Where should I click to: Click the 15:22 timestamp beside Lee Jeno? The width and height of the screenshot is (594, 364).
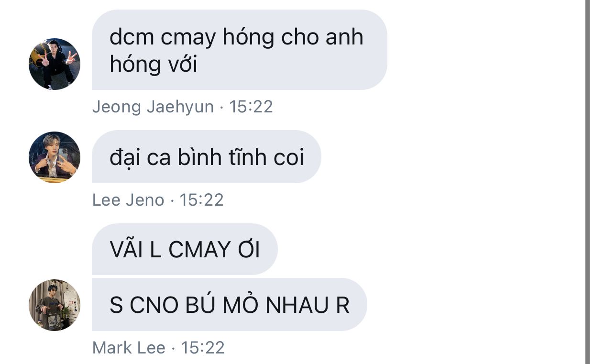tap(201, 200)
